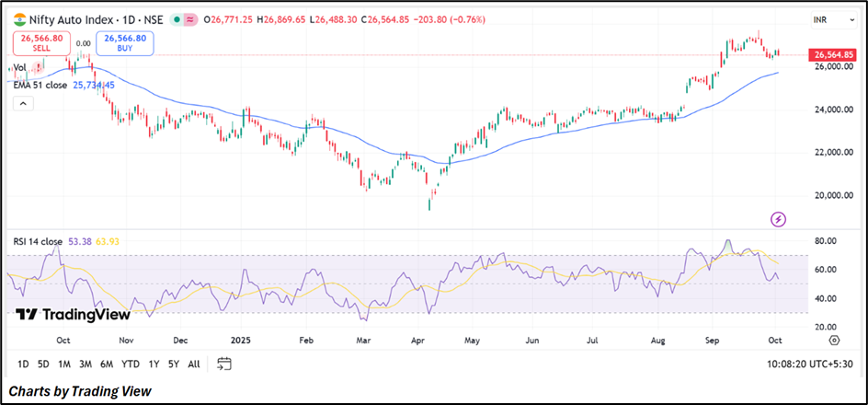Select the 1D time range
The height and width of the screenshot is (405, 868).
tap(23, 364)
